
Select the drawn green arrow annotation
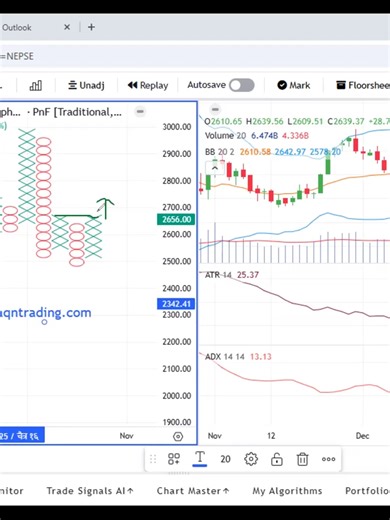(x=105, y=209)
